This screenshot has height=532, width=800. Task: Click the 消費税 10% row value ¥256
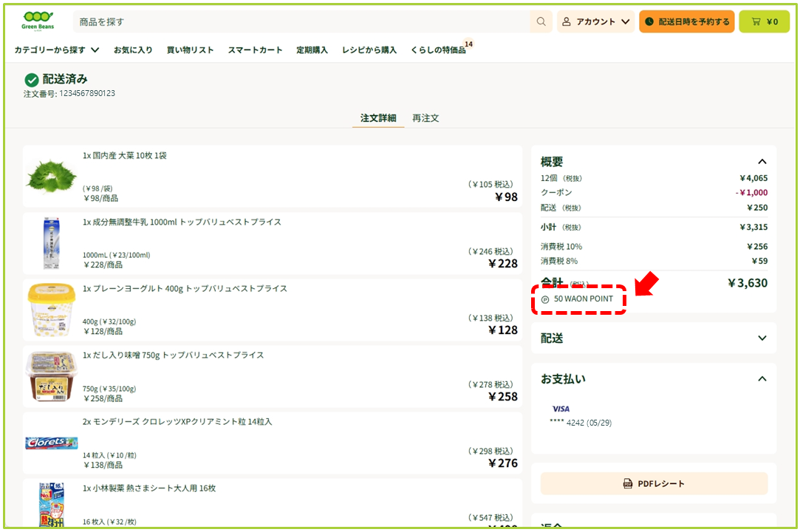click(757, 247)
